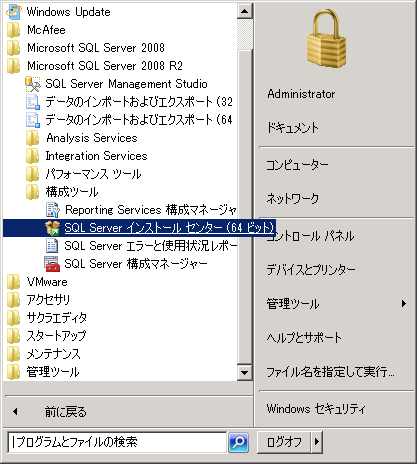Collapse Microsoft SQL Server 2008 R2 folder icon

14,66
